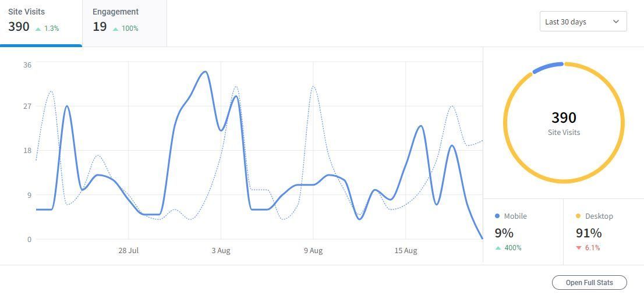
Task: Click the red down triangle next to 6.1%
Action: tap(579, 248)
